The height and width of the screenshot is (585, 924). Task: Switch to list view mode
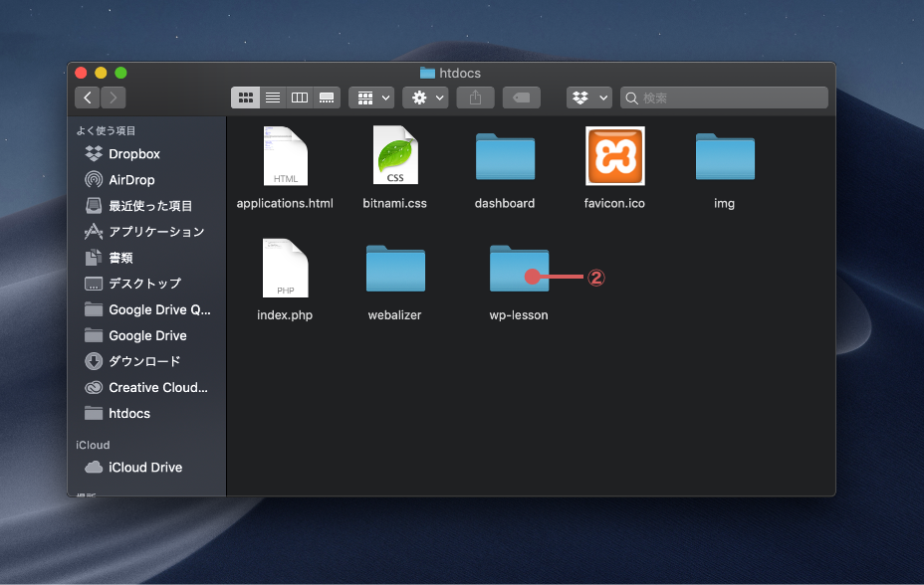(x=272, y=97)
